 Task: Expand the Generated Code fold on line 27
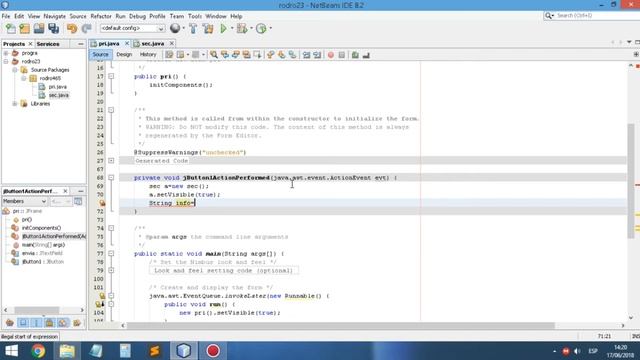pos(111,161)
